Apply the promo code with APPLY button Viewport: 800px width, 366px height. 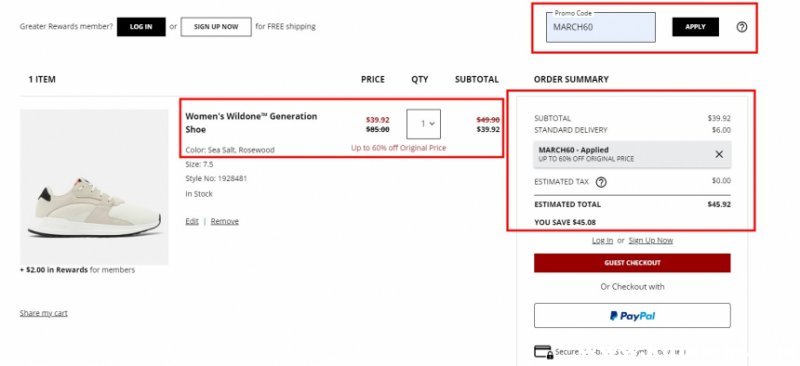[695, 27]
